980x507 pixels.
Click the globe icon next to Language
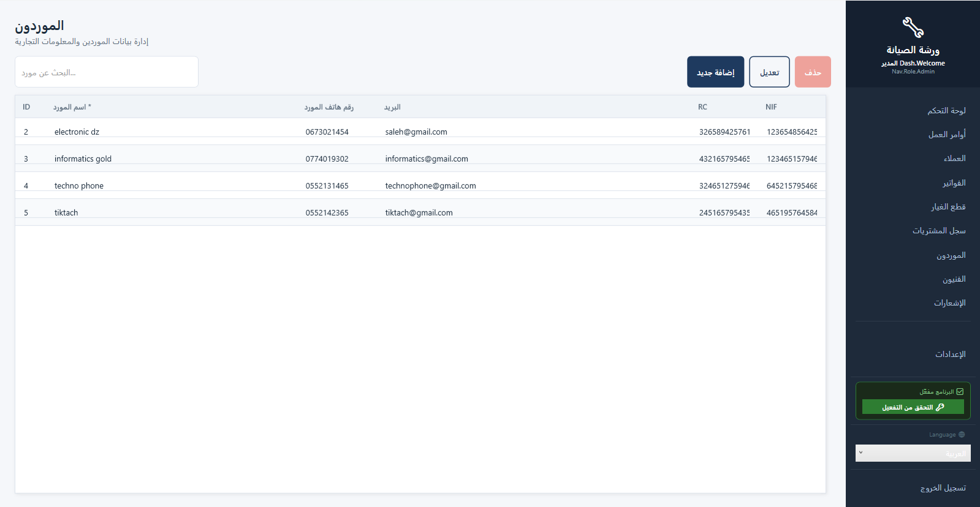962,435
